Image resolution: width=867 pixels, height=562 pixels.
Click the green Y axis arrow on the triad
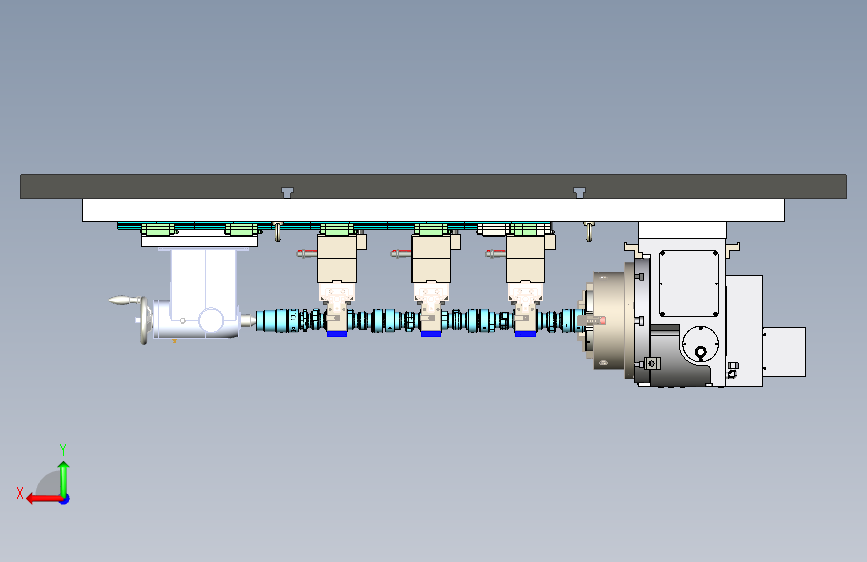pos(64,478)
